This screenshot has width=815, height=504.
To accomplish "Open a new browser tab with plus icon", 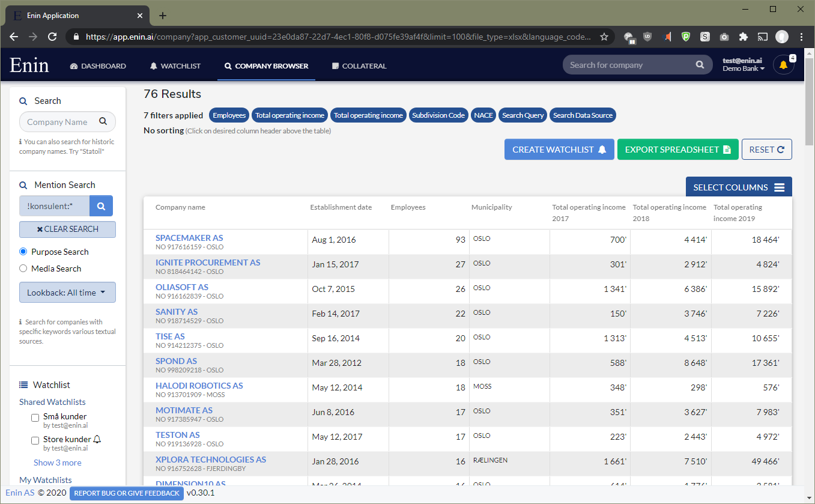I will pos(163,16).
